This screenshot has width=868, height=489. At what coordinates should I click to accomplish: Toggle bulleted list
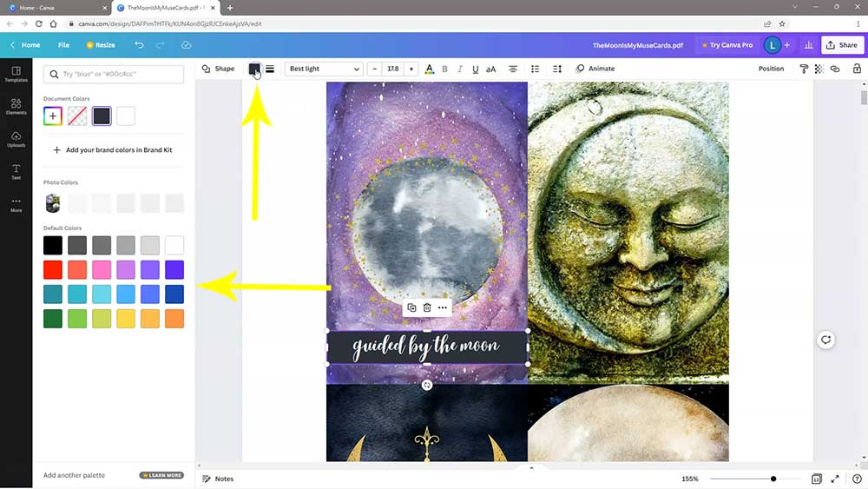point(535,69)
